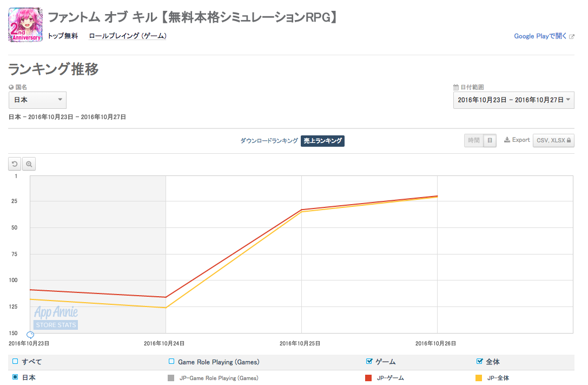Click the Export download icon
Image resolution: width=588 pixels, height=385 pixels.
pyautogui.click(x=507, y=140)
